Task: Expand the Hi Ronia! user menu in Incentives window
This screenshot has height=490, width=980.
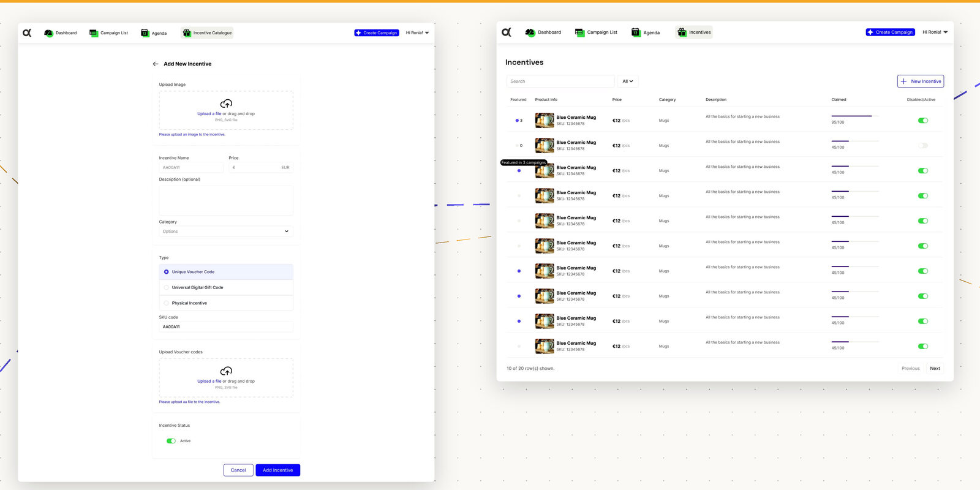Action: coord(935,32)
